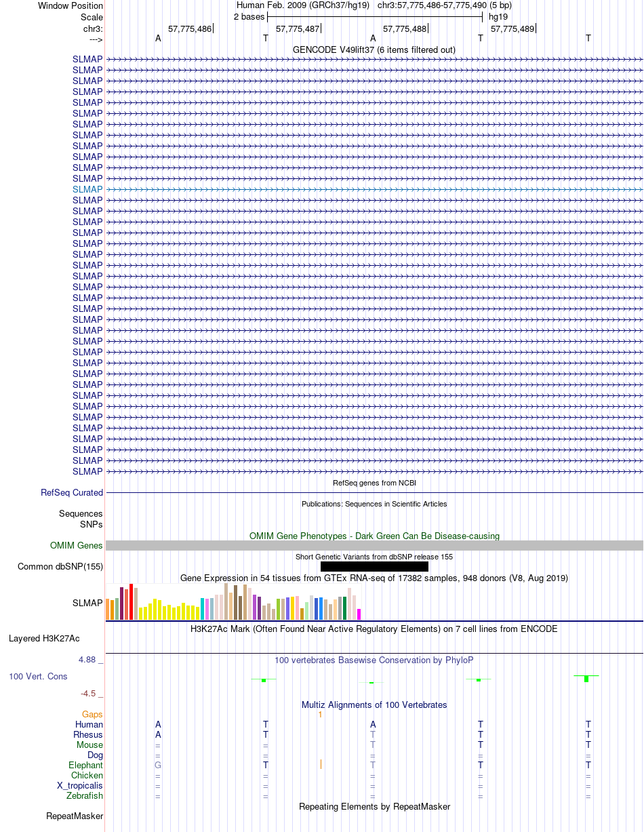The width and height of the screenshot is (644, 832).
Task: Click the '2 bases' scale bar label
Action: (249, 16)
